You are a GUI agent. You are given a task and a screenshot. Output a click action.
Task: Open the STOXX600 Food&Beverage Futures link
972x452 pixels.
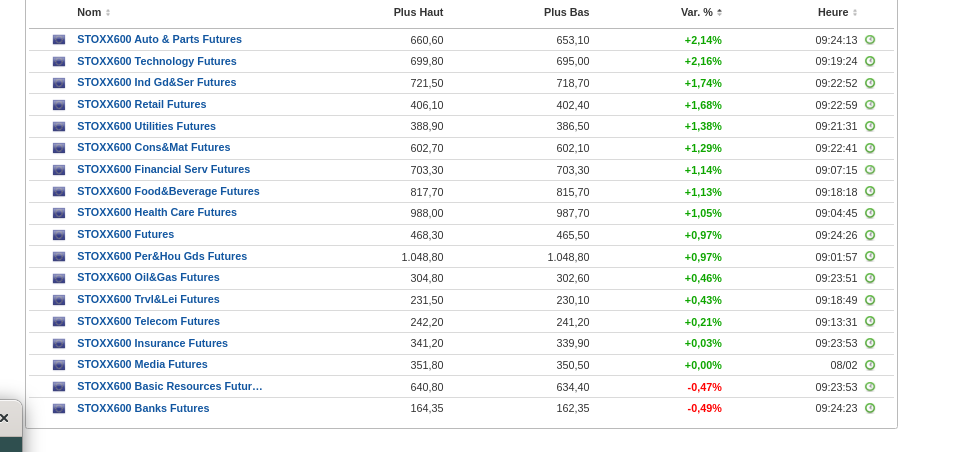tap(168, 192)
